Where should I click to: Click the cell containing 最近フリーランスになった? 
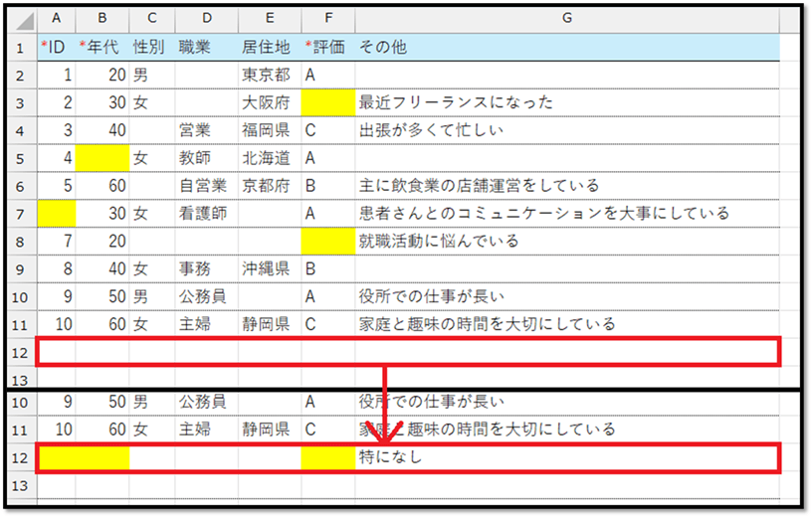(x=566, y=102)
